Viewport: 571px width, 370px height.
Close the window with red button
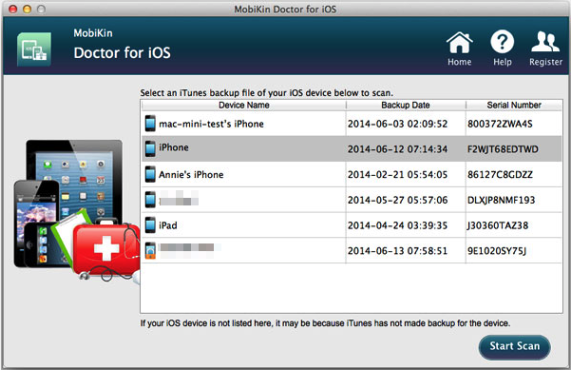pyautogui.click(x=13, y=9)
